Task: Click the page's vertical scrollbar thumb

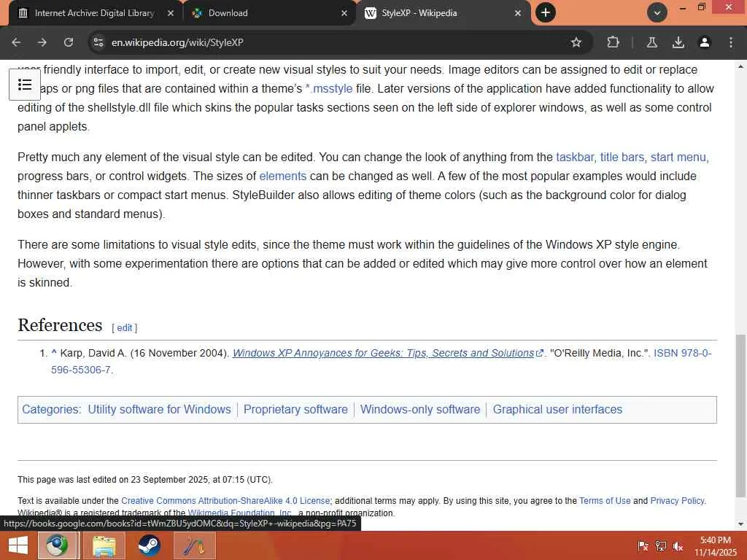Action: tap(740, 415)
